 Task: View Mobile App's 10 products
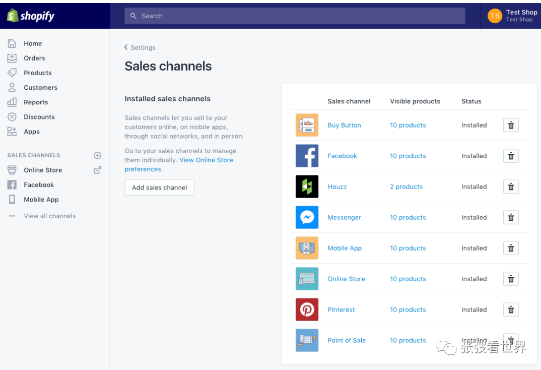[408, 248]
